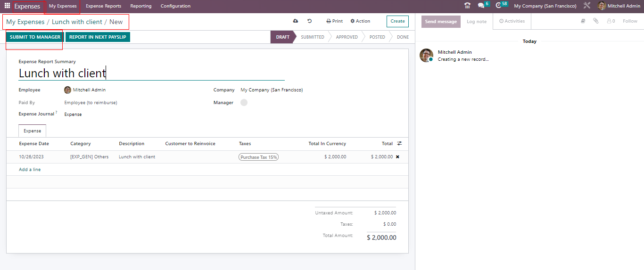Click the Add a line link
Screen dimensions: 644x270
coord(30,170)
